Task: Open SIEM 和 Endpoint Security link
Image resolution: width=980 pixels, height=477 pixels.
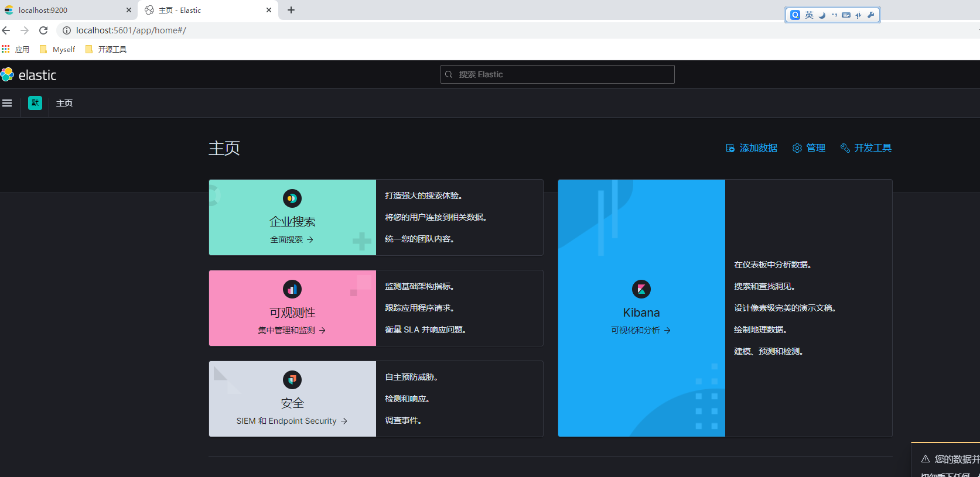Action: 292,421
